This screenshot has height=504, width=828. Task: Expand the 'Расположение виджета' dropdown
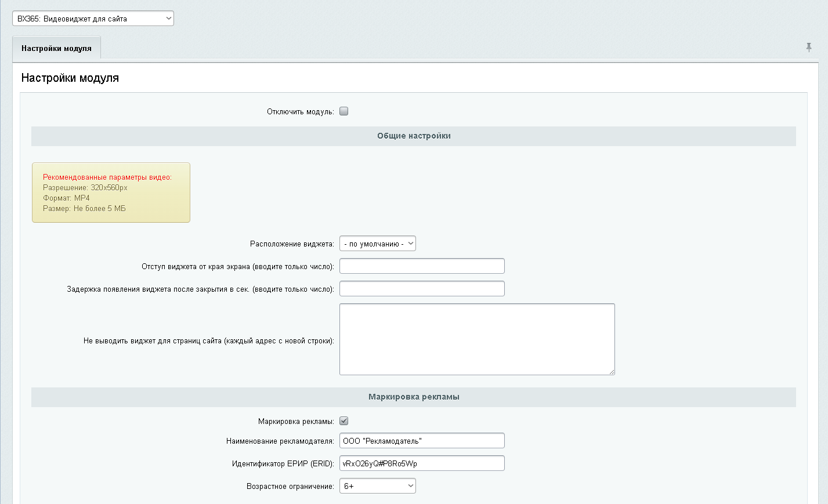click(377, 244)
